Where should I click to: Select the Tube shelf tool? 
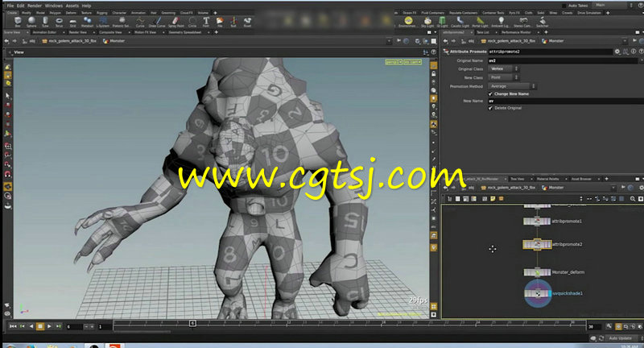pos(45,22)
